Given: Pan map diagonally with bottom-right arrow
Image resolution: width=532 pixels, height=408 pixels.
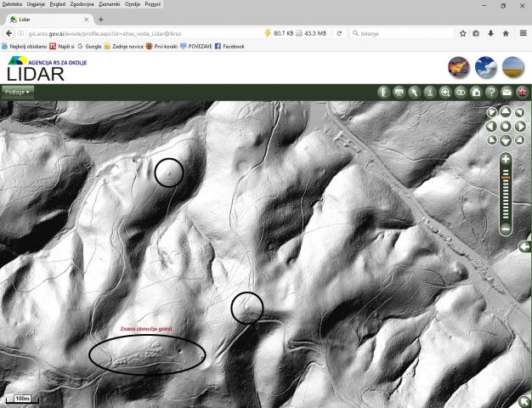Looking at the screenshot, I should pos(519,140).
